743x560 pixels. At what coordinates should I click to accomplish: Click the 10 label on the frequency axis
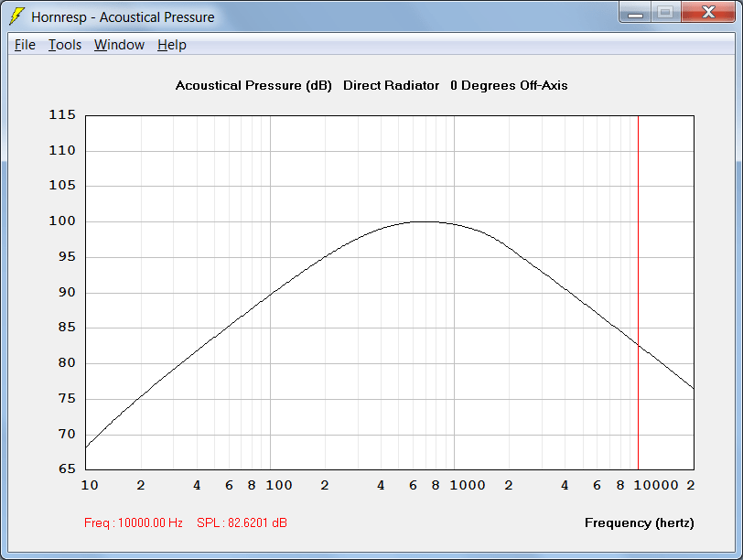(x=90, y=485)
